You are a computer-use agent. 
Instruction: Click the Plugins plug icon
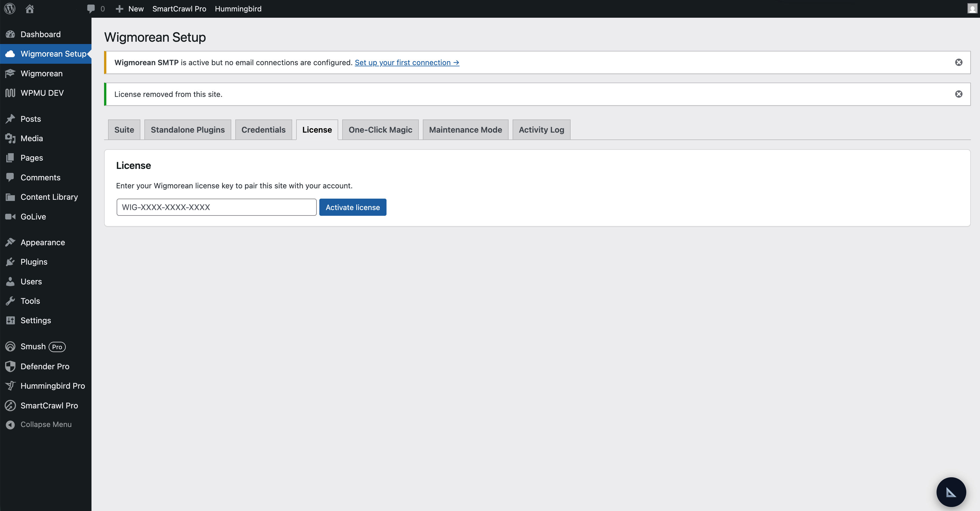pyautogui.click(x=10, y=262)
